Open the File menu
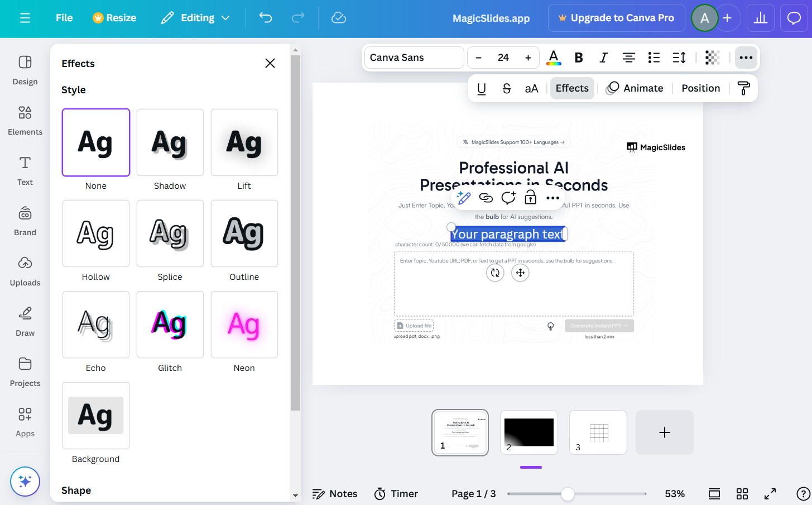 pyautogui.click(x=64, y=18)
